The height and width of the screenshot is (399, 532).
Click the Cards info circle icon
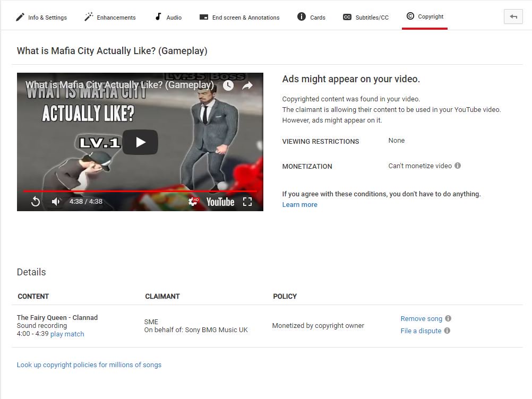coord(301,16)
